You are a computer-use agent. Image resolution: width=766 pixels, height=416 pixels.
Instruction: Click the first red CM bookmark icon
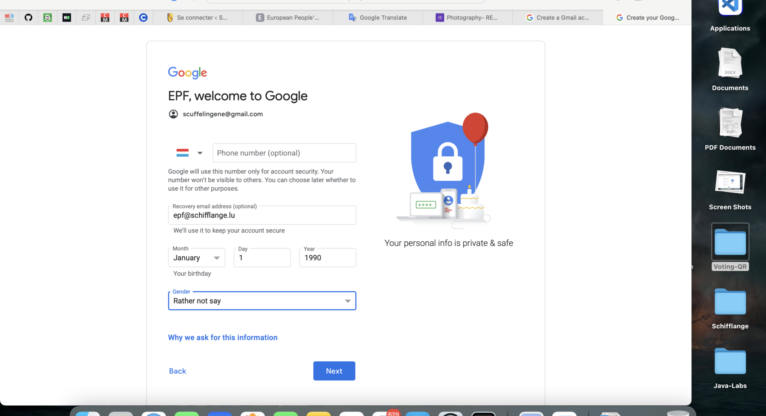(x=105, y=18)
